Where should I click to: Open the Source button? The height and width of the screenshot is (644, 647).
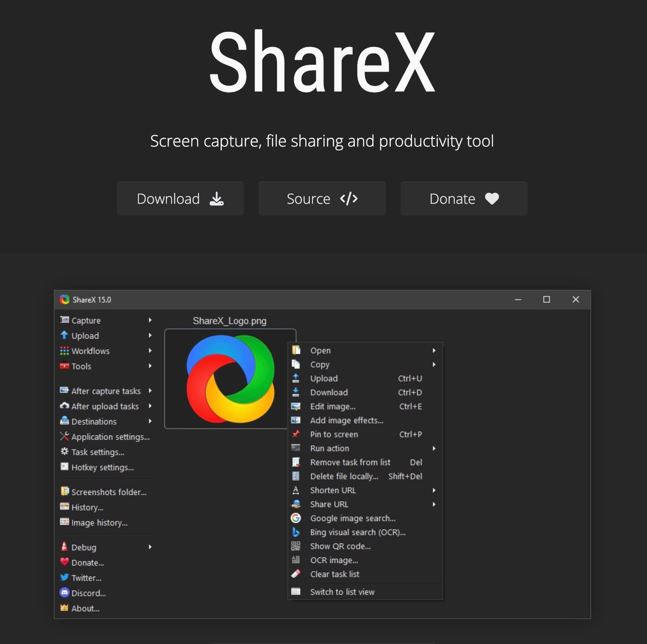322,198
